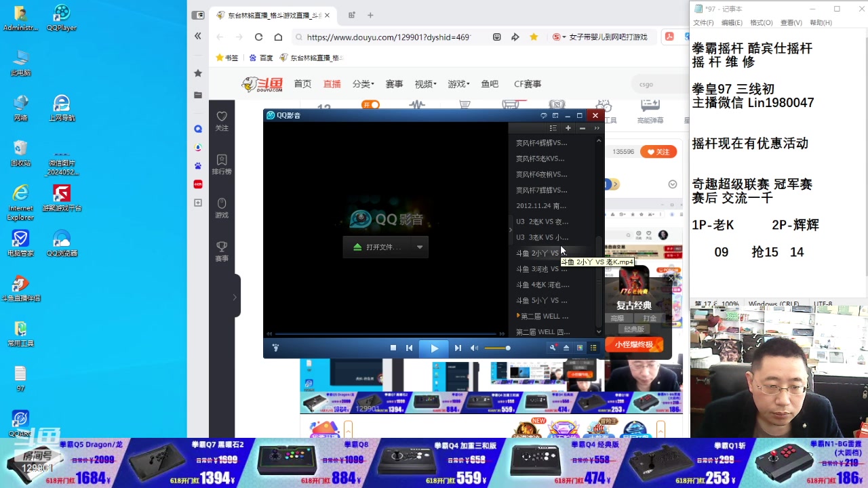
Task: Skip to previous track in QQ影音
Action: (409, 348)
